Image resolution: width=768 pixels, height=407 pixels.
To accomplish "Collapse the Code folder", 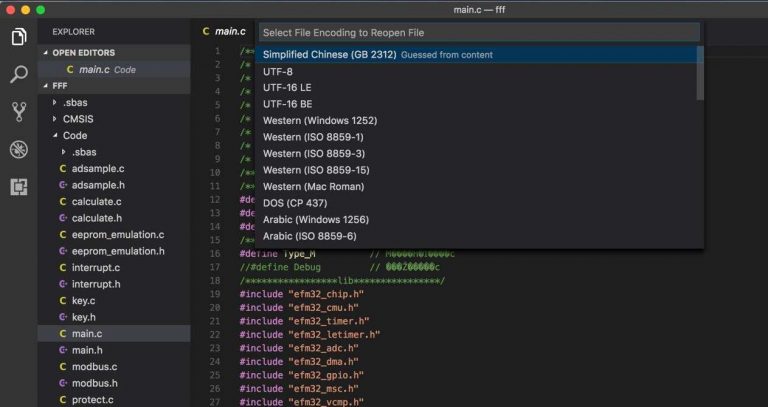I will tap(54, 135).
